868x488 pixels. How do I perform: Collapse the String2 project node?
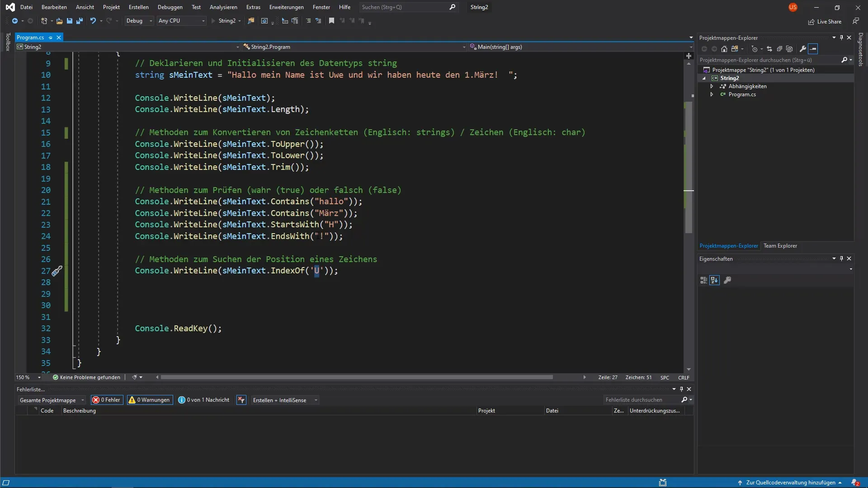click(x=704, y=78)
